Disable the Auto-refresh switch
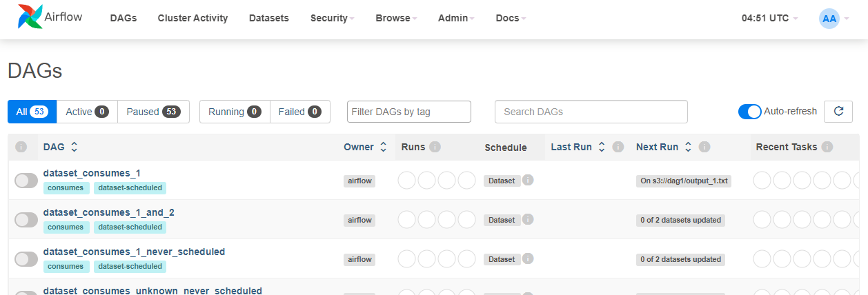Image resolution: width=868 pixels, height=295 pixels. point(750,112)
